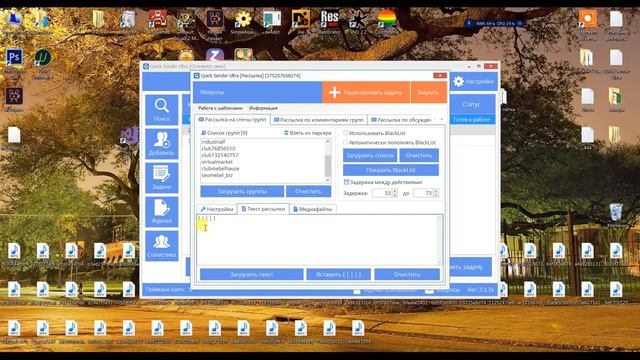Click the message text area scrollbar
This screenshot has width=640, height=360.
click(x=440, y=240)
